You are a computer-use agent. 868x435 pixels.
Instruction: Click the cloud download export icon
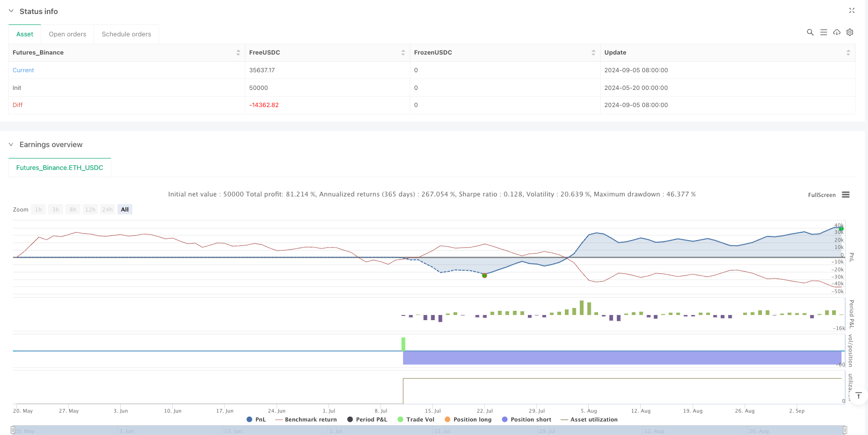click(x=836, y=32)
